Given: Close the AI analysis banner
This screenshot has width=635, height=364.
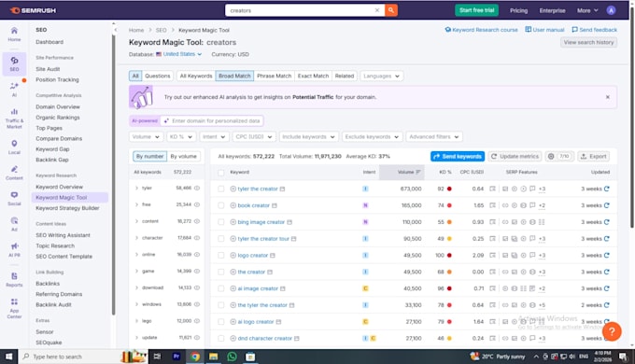Looking at the screenshot, I should (x=608, y=97).
